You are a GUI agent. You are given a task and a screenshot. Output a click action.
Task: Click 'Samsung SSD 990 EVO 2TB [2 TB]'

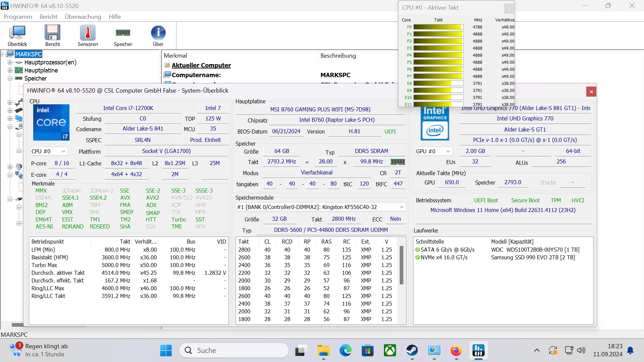(x=533, y=257)
